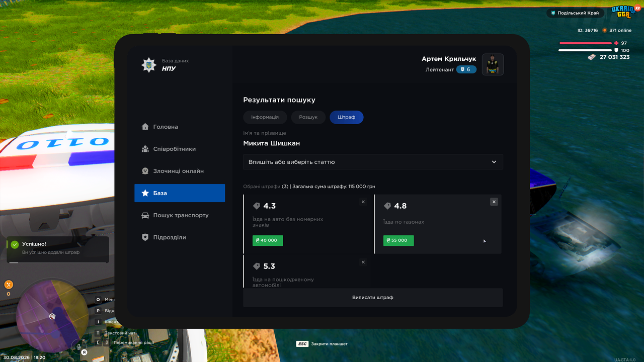Click the Їзда на авто без номерних знаків text

[288, 222]
